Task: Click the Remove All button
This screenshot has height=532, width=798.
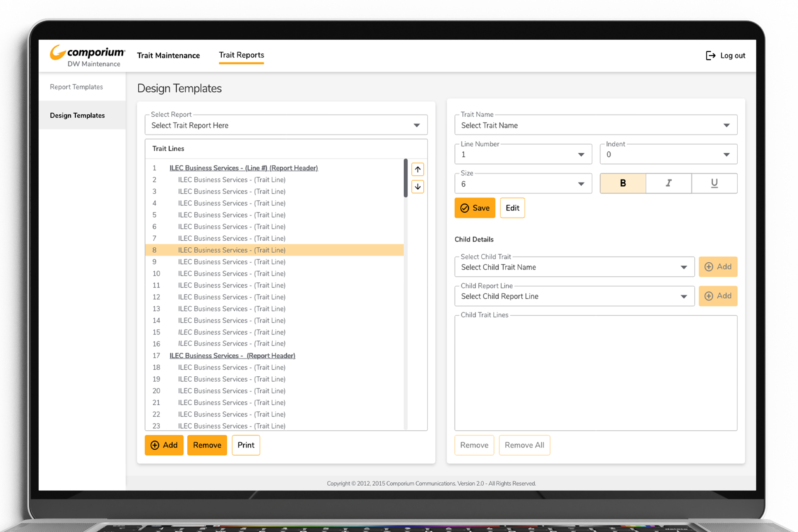Action: point(524,445)
